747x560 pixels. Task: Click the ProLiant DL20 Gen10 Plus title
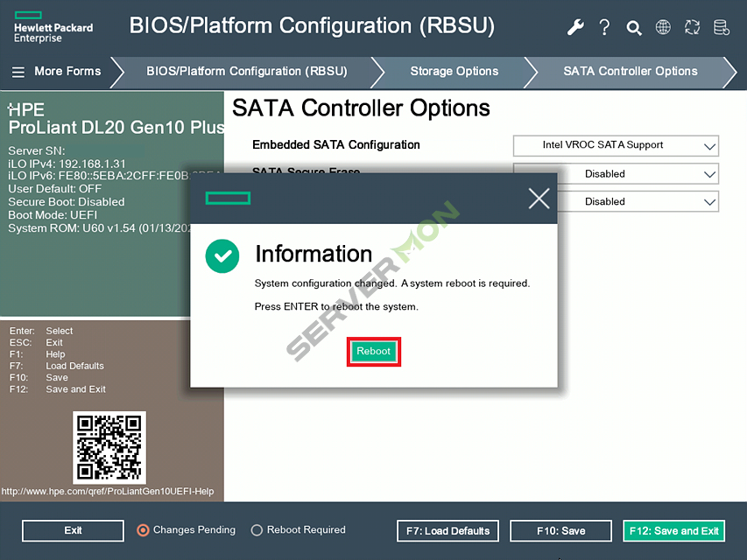116,128
